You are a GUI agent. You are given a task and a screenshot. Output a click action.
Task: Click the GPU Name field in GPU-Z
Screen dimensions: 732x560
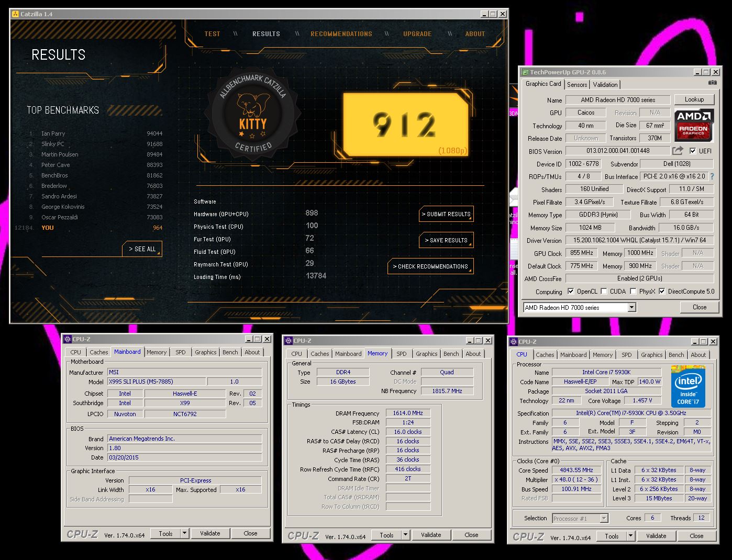click(x=618, y=100)
